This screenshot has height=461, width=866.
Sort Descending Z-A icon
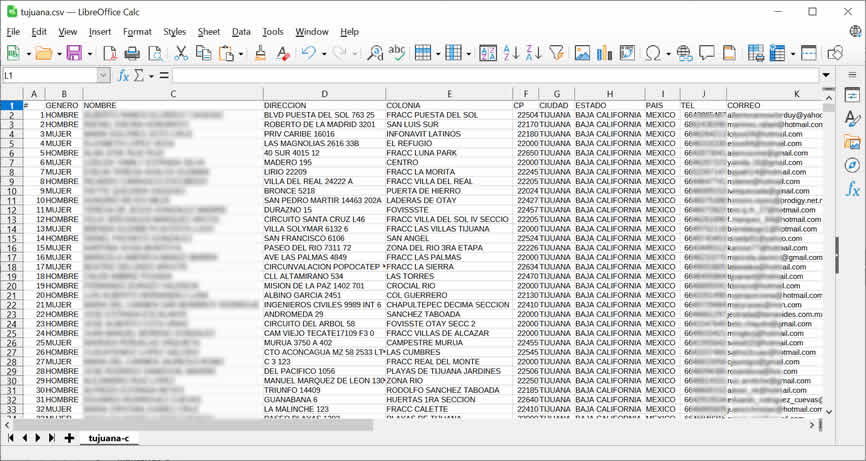point(533,53)
